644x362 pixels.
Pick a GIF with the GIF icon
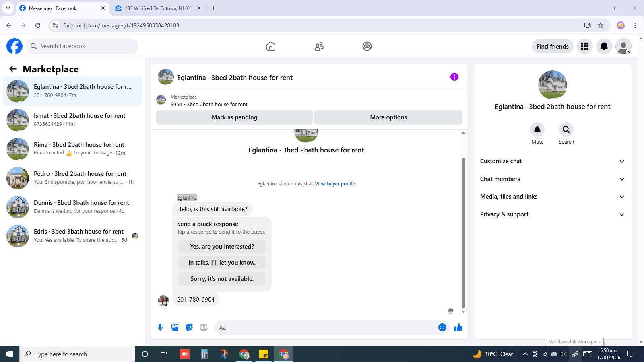204,327
